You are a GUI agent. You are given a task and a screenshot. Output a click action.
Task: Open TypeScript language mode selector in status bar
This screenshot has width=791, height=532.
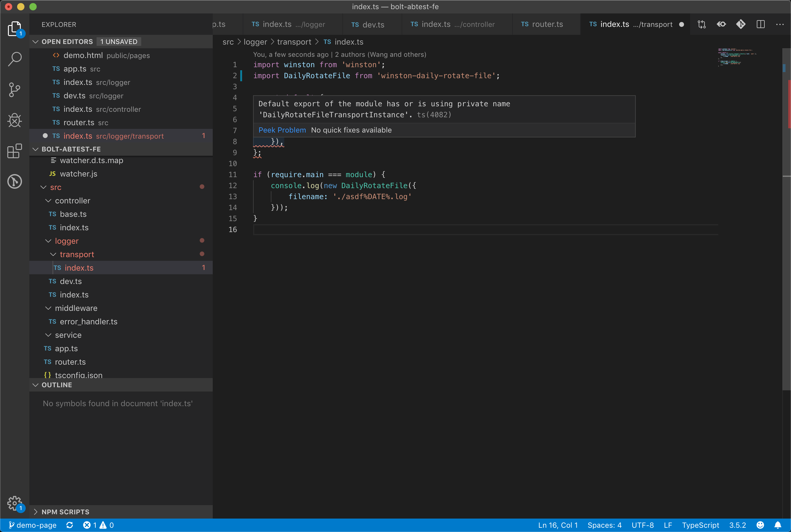pyautogui.click(x=701, y=525)
